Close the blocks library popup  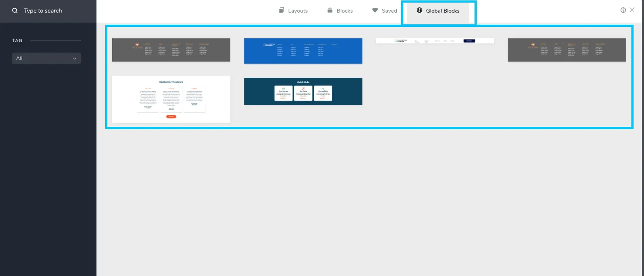coord(632,10)
